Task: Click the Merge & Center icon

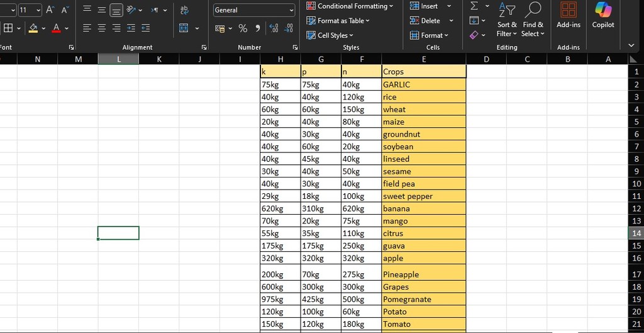Action: pyautogui.click(x=184, y=28)
